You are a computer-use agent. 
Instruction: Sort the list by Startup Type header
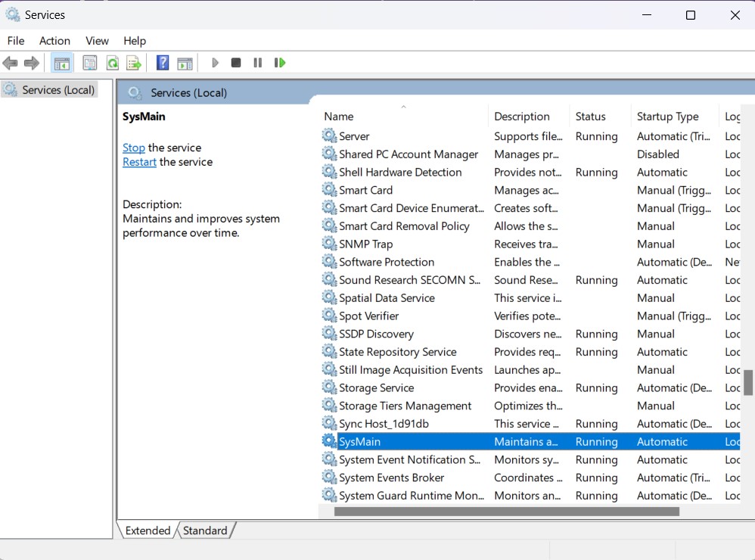tap(667, 117)
